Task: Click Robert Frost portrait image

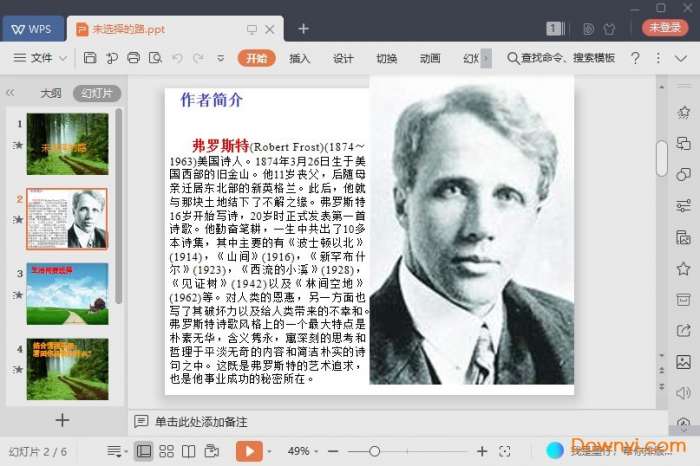Action: coord(472,231)
